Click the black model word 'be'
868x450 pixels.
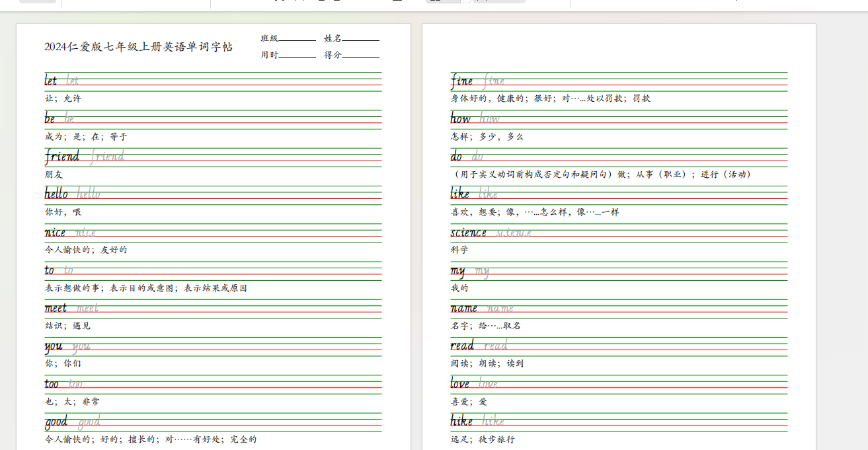pos(50,119)
